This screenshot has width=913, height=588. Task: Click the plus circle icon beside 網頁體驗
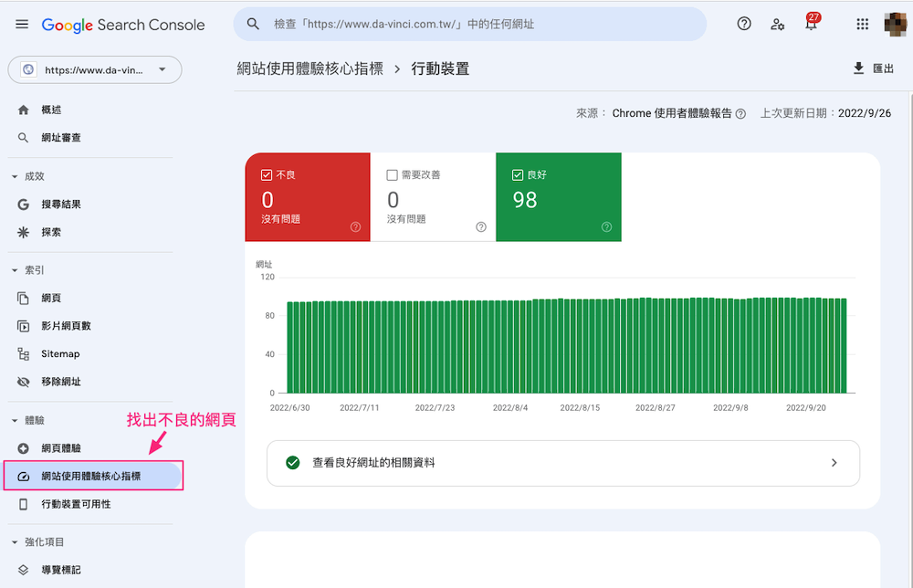point(24,448)
